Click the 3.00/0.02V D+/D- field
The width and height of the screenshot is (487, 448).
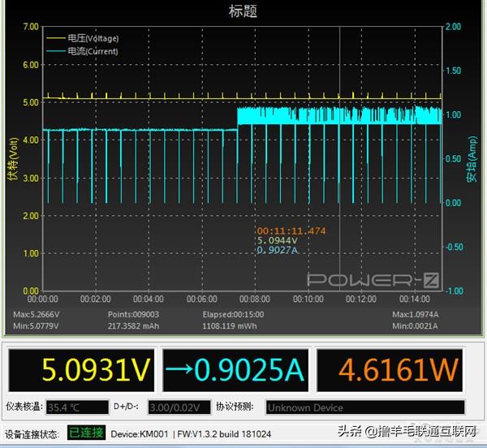pyautogui.click(x=179, y=407)
